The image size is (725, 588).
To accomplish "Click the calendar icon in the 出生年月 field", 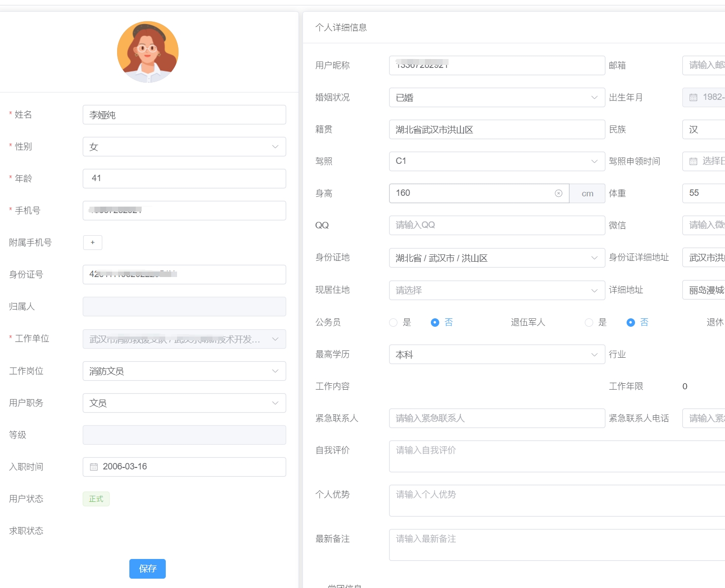I will 693,97.
